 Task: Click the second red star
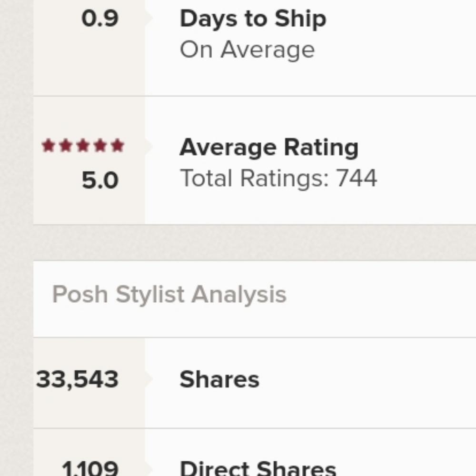point(66,145)
